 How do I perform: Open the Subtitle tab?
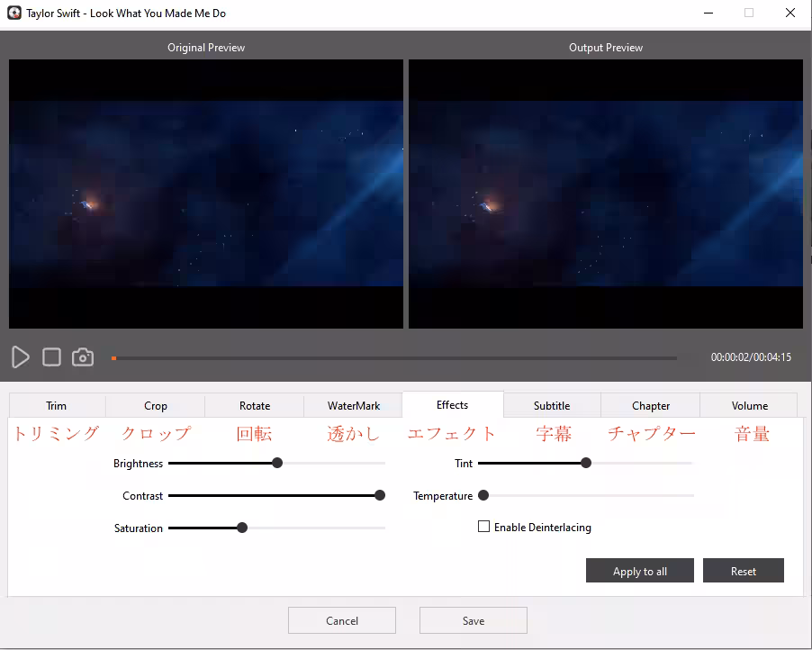pyautogui.click(x=552, y=406)
